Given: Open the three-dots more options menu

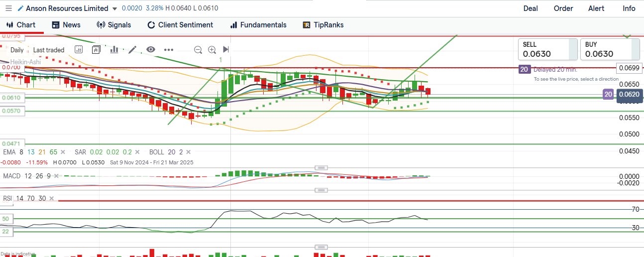Looking at the screenshot, I should [169, 49].
